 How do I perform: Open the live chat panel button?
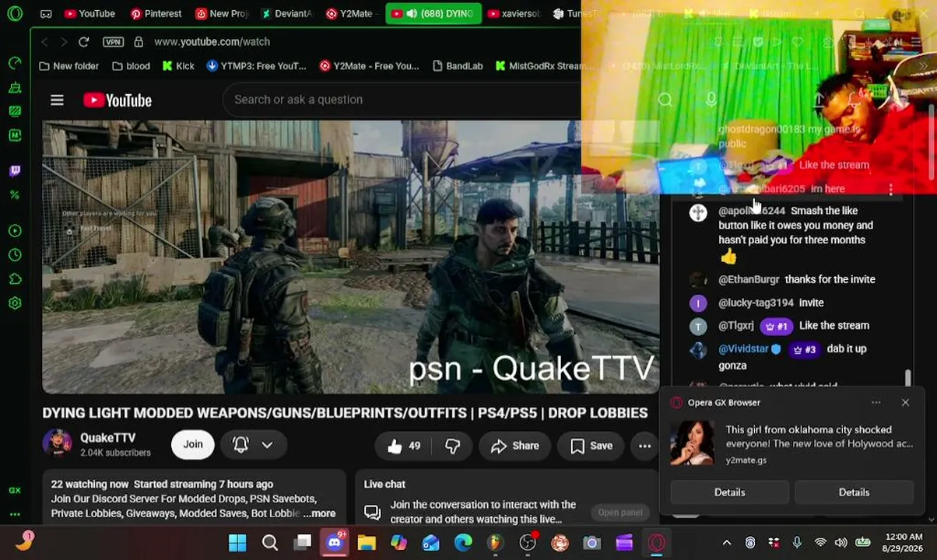(620, 512)
